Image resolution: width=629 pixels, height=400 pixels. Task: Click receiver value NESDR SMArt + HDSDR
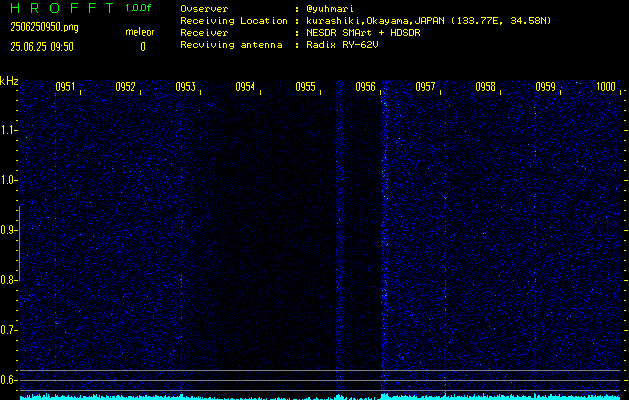[x=363, y=33]
